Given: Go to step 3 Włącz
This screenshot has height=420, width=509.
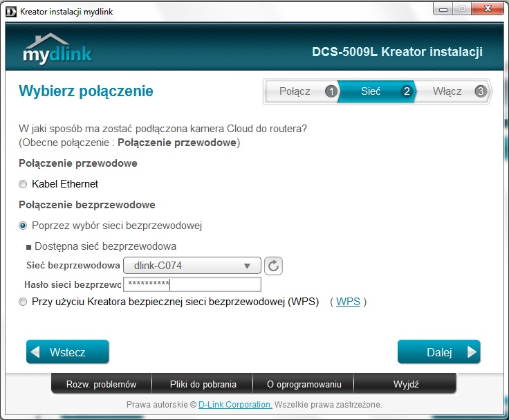Looking at the screenshot, I should tap(453, 91).
